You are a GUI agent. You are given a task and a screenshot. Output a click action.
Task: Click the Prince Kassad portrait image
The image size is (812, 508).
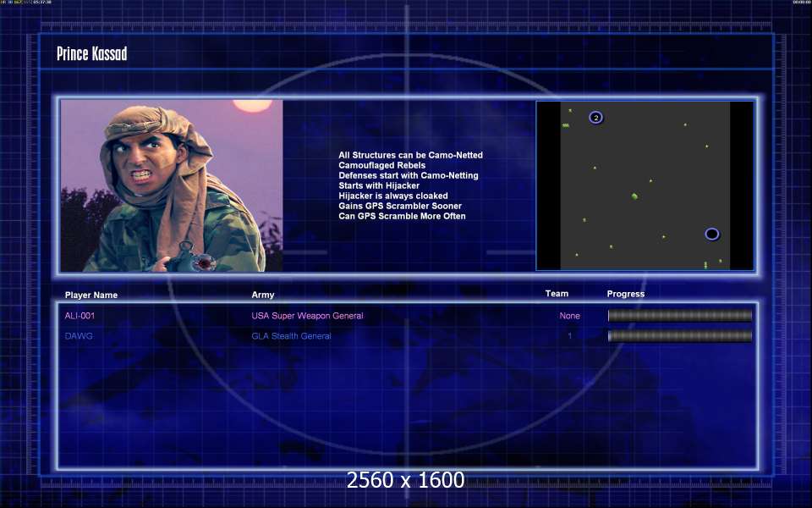click(x=172, y=185)
